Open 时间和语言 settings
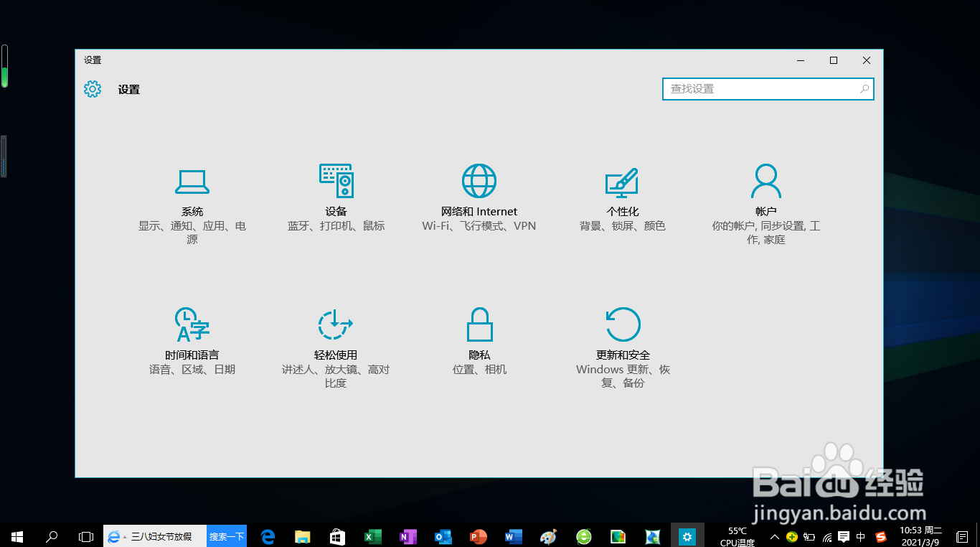The width and height of the screenshot is (980, 547). click(x=192, y=342)
